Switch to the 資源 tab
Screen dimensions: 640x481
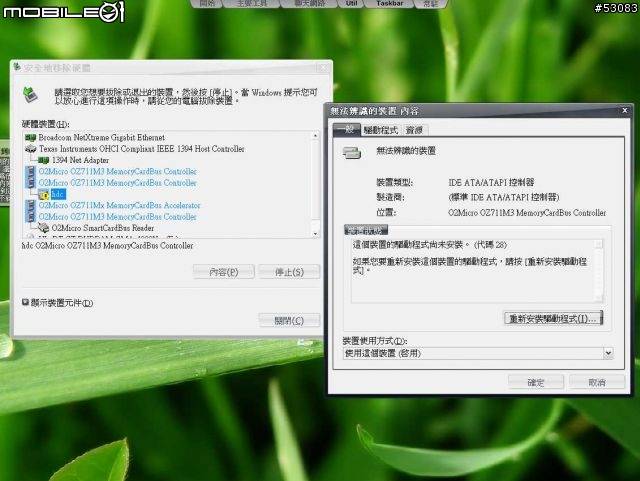click(x=415, y=130)
